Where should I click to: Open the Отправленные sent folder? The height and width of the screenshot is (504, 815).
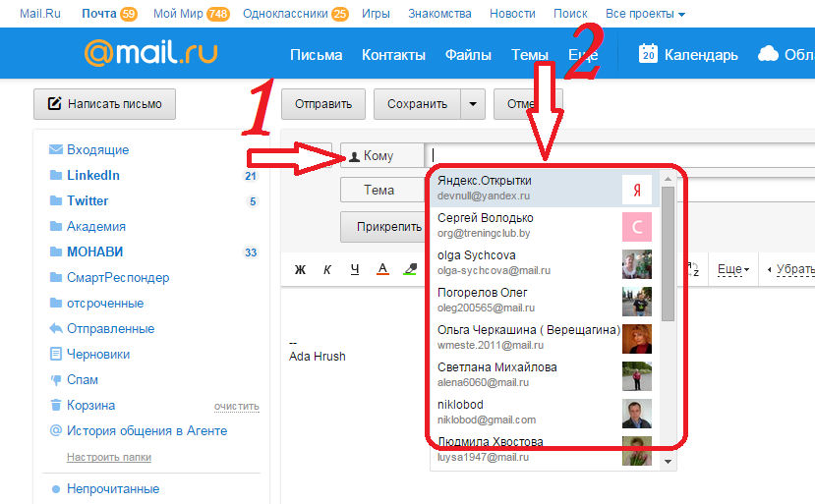(110, 328)
